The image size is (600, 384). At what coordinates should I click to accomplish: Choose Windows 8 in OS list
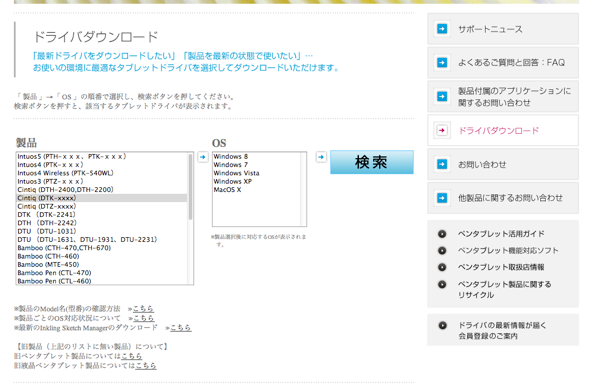point(256,156)
